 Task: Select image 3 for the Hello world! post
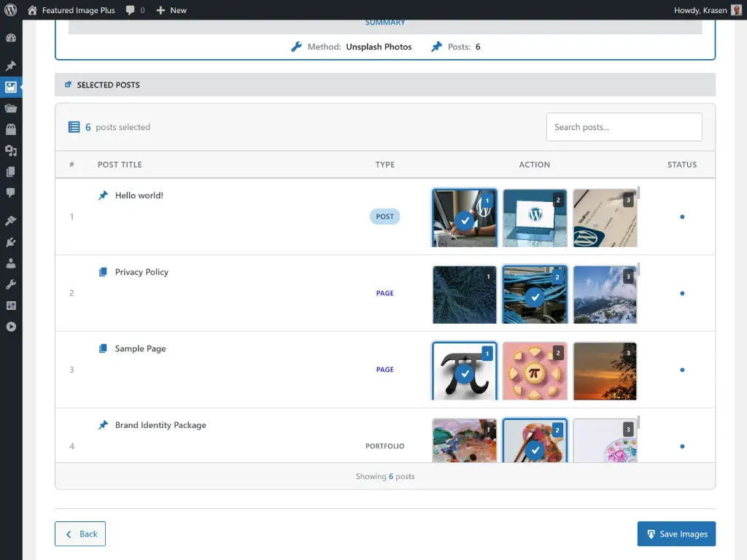[x=605, y=217]
